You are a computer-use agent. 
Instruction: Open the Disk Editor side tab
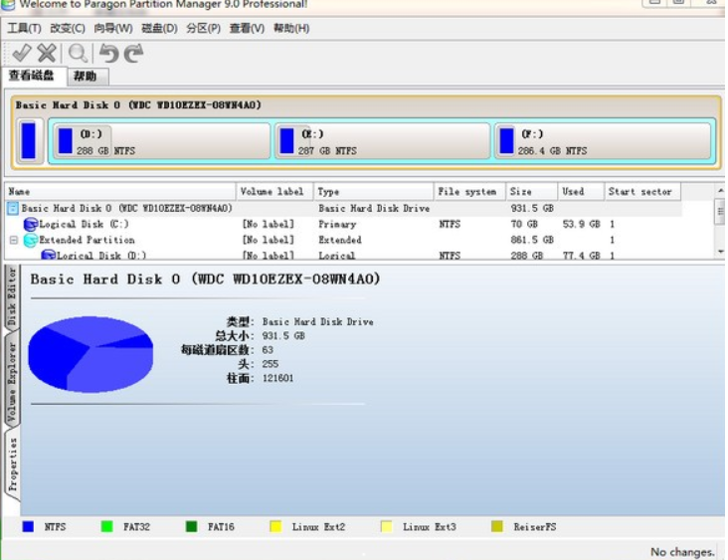click(x=12, y=297)
